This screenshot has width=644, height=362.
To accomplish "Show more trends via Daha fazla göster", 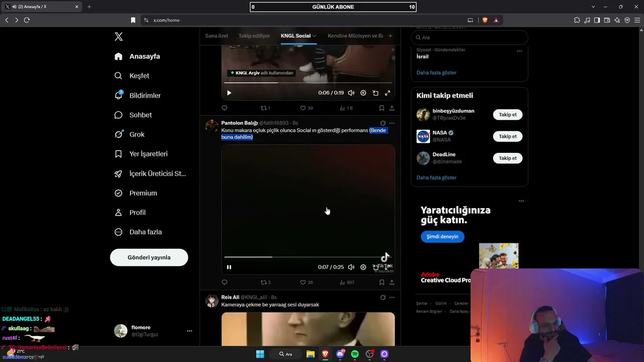I will pyautogui.click(x=436, y=73).
